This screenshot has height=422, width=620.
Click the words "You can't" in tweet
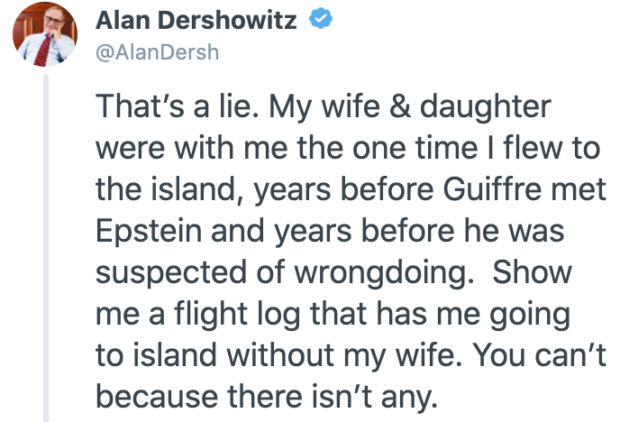(539, 355)
